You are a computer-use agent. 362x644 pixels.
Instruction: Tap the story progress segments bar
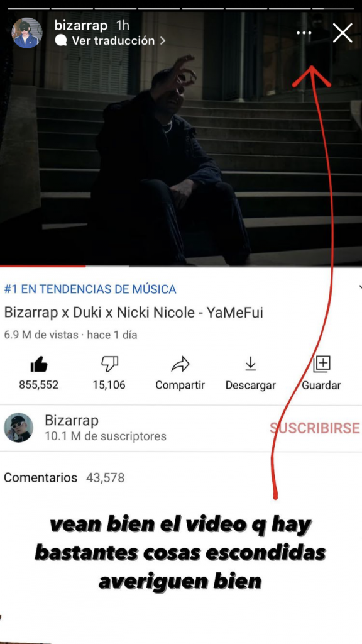coord(181,8)
